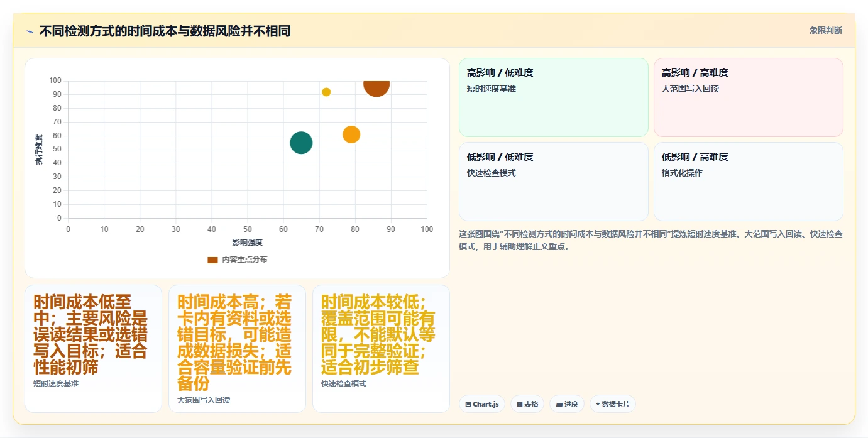Click the 影响强度 x-axis title
Image resolution: width=868 pixels, height=438 pixels.
247,243
